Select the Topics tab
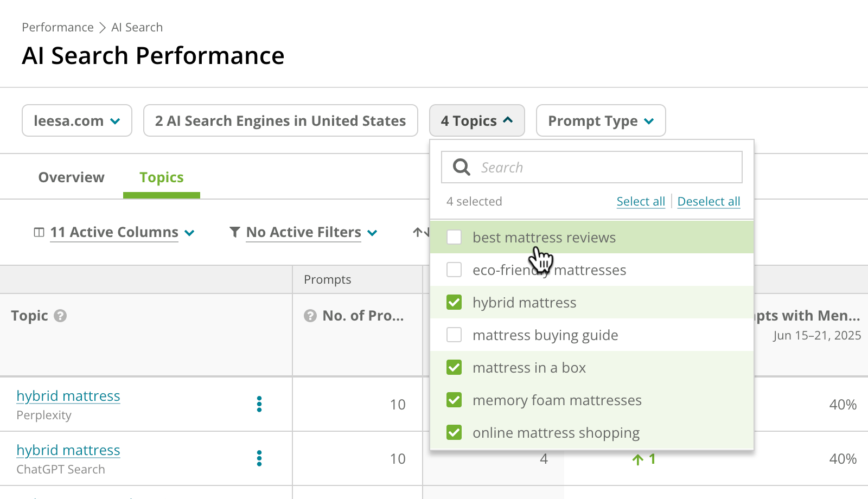868x499 pixels. pos(162,177)
